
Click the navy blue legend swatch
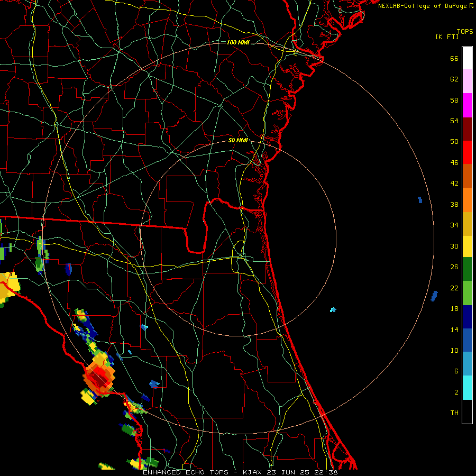point(467,317)
